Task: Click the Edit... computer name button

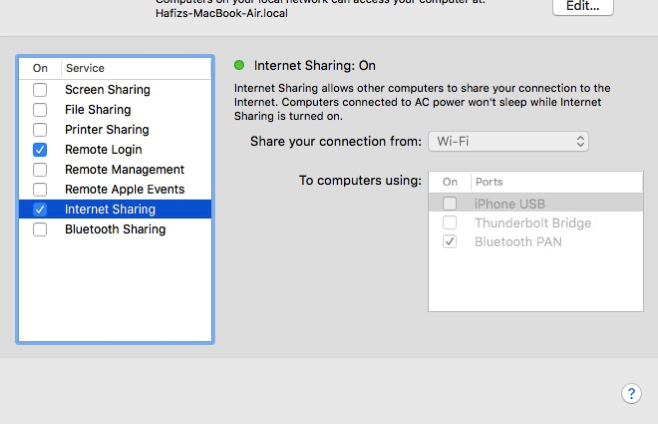Action: tap(583, 6)
